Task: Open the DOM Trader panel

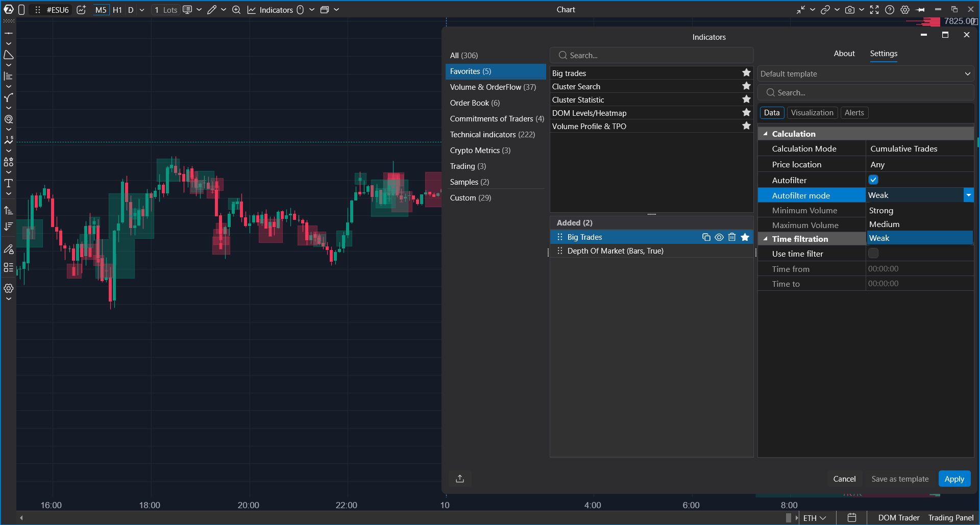Action: point(898,518)
